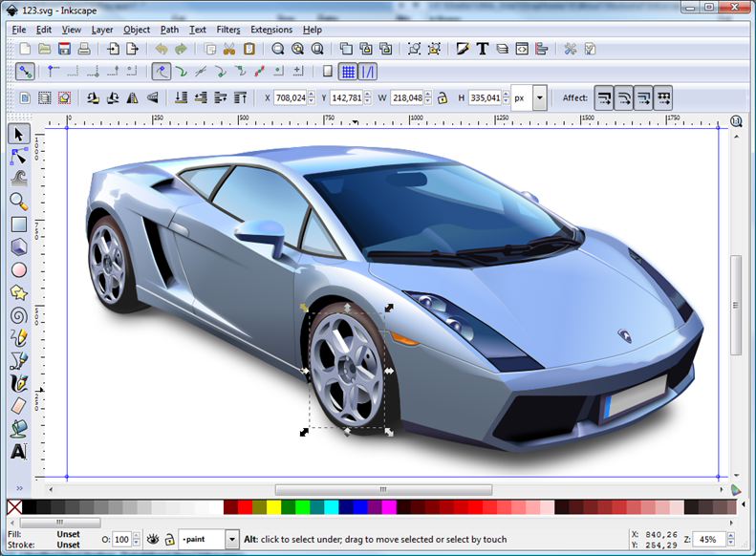Click the zoom 45% field

tap(709, 540)
